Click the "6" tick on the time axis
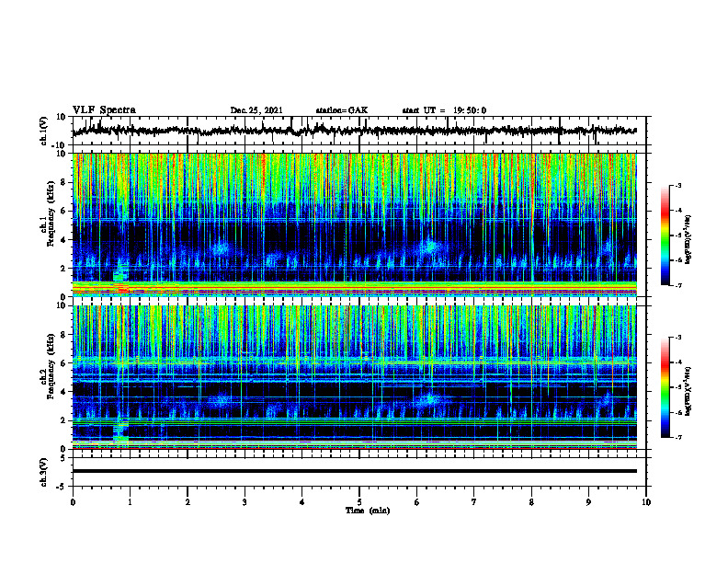The image size is (728, 563). click(x=417, y=502)
